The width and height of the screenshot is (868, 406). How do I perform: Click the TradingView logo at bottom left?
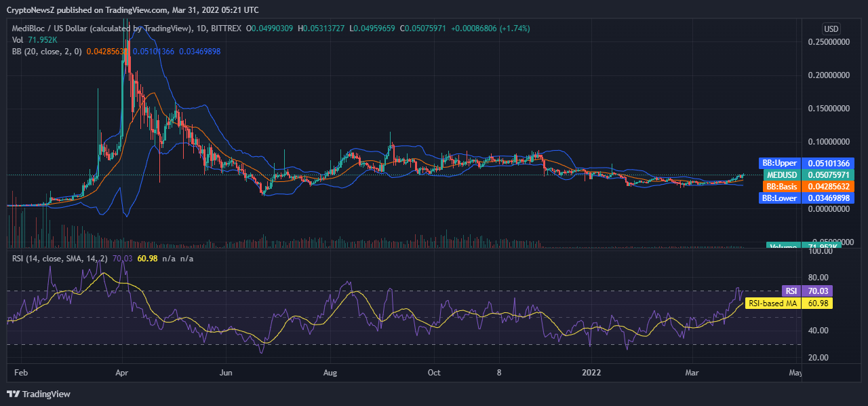click(x=39, y=394)
